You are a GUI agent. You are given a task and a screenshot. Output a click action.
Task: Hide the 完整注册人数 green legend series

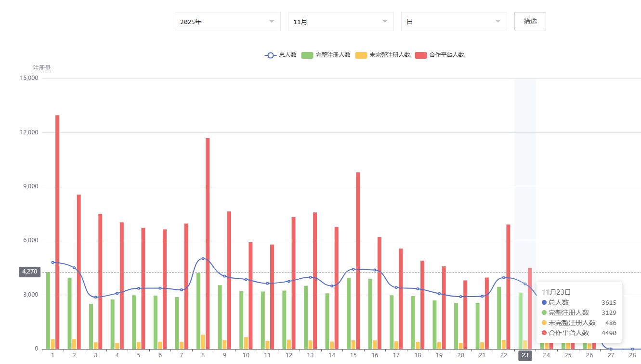326,55
